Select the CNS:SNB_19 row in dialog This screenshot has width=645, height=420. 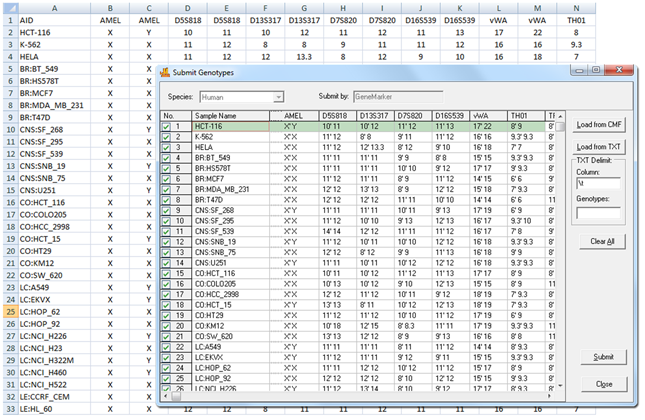(x=231, y=242)
